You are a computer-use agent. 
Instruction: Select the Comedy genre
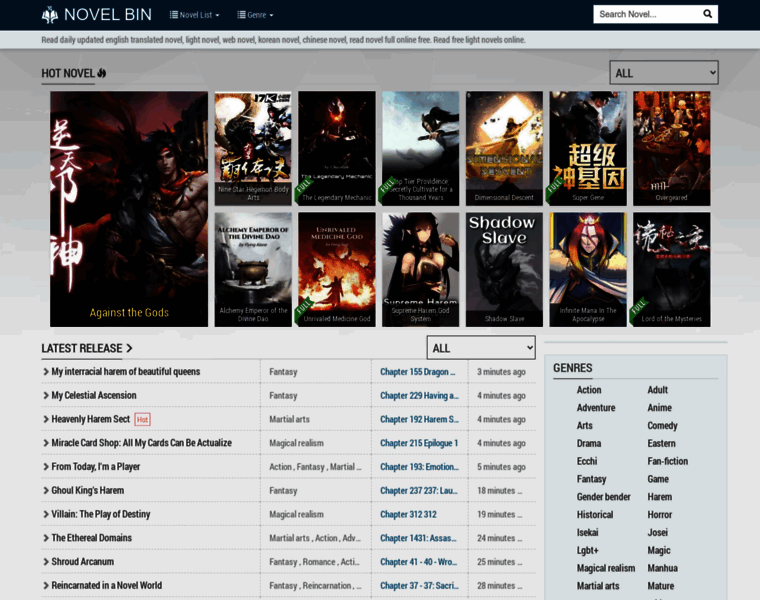(663, 426)
